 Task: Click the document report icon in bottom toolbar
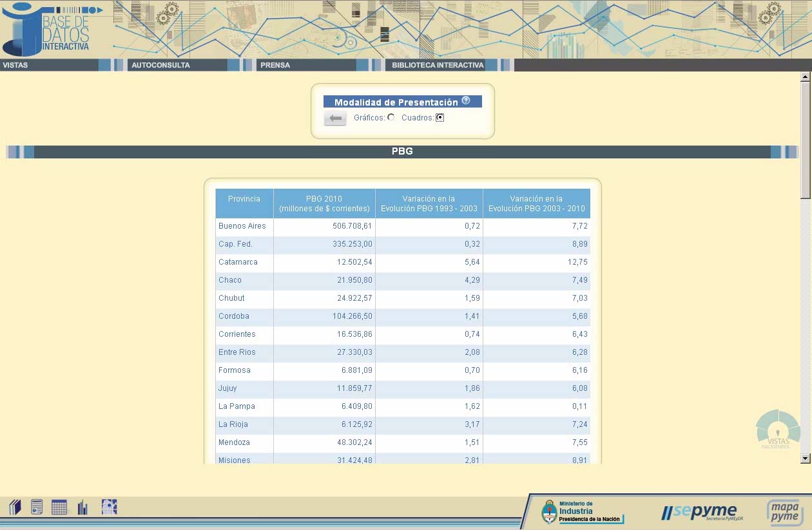point(37,507)
